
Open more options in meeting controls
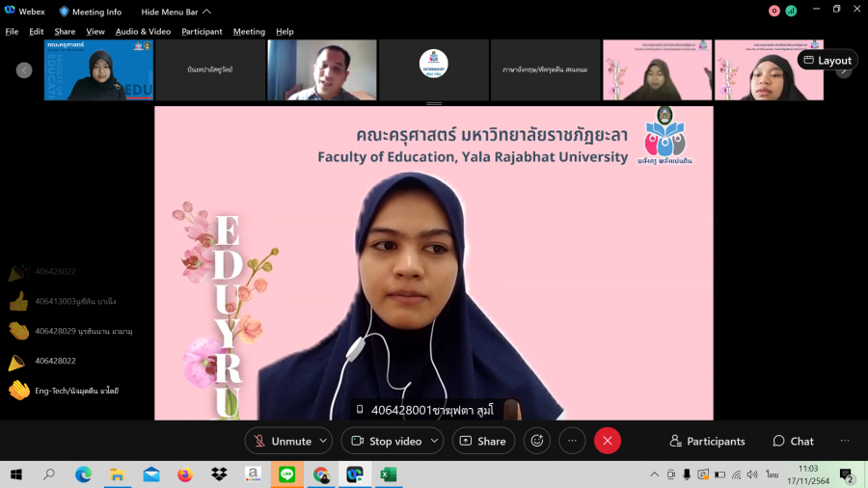(572, 441)
